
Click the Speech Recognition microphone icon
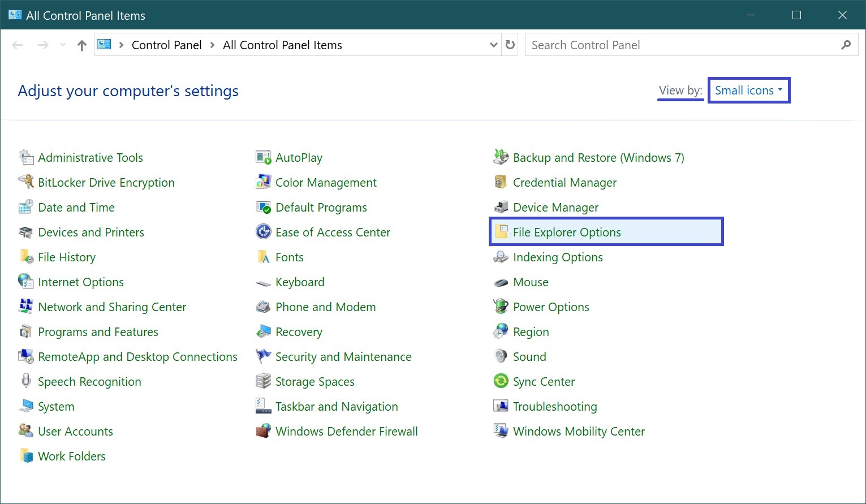point(26,381)
